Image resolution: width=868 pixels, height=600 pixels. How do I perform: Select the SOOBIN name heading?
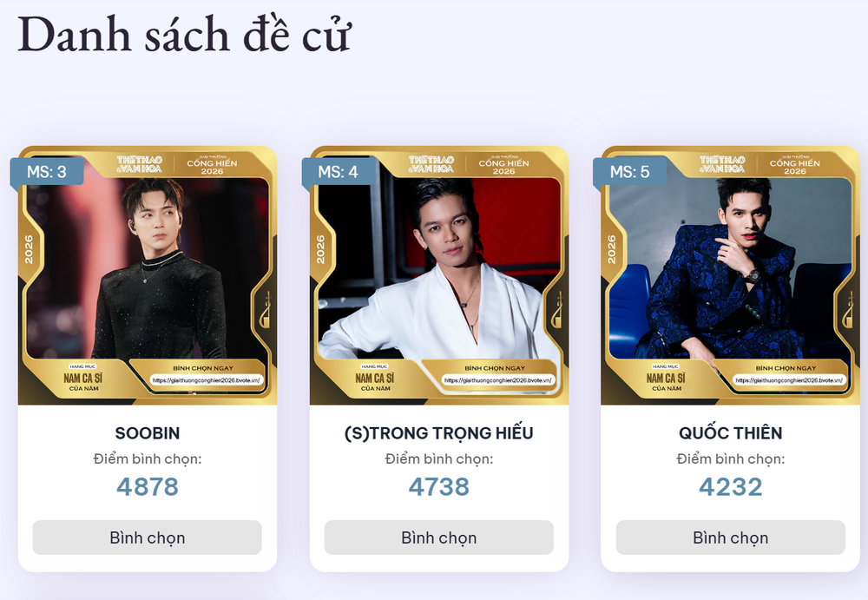point(148,432)
